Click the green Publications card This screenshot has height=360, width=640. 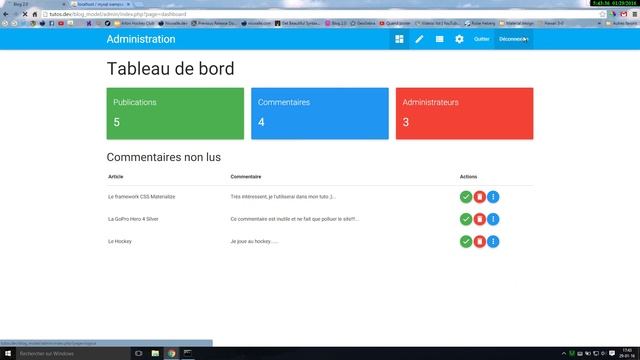click(175, 113)
